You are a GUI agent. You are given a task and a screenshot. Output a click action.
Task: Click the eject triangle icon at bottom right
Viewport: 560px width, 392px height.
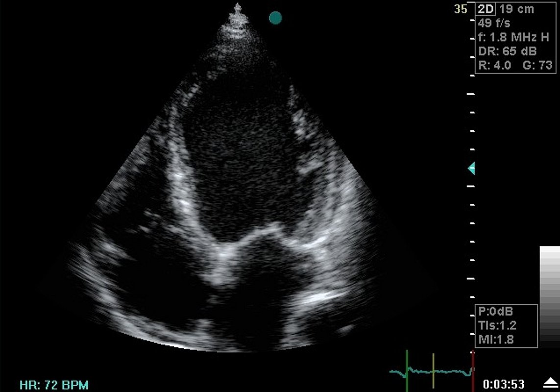[x=550, y=383]
